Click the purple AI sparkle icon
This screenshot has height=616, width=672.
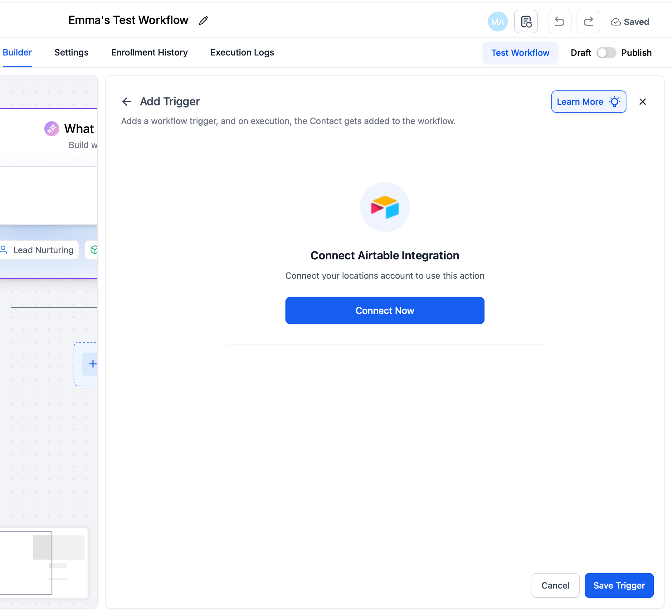pyautogui.click(x=52, y=129)
